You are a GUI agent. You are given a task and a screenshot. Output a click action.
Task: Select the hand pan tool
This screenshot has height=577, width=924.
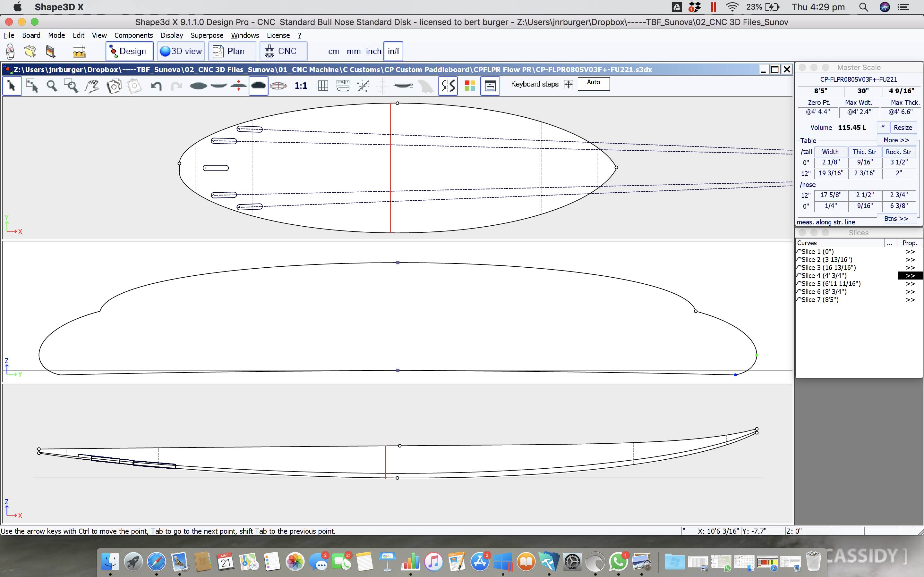[x=92, y=86]
